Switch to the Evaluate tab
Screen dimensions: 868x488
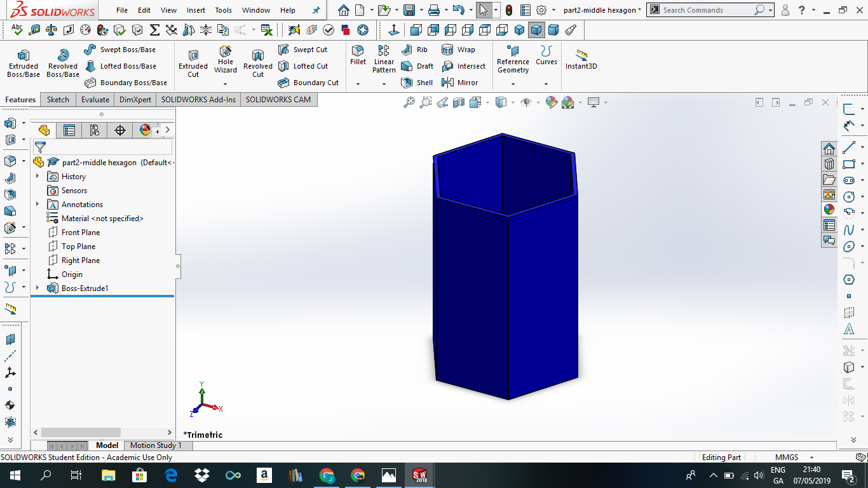pos(95,100)
